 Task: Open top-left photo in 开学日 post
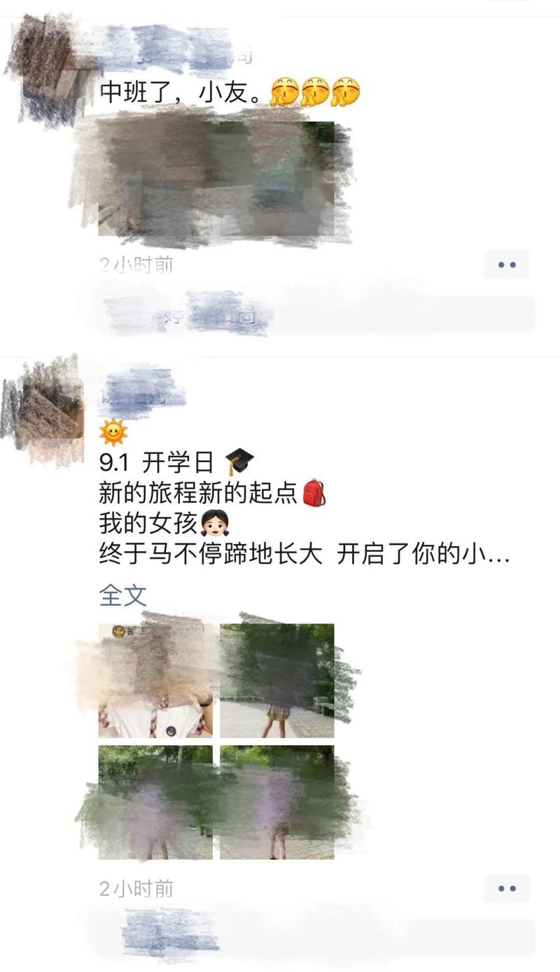[155, 681]
